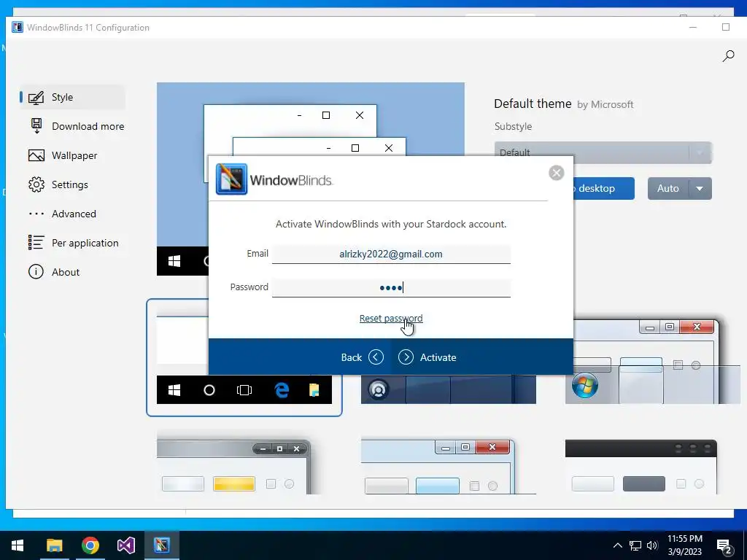Open File Explorer from the taskbar
The width and height of the screenshot is (747, 560).
tap(54, 545)
